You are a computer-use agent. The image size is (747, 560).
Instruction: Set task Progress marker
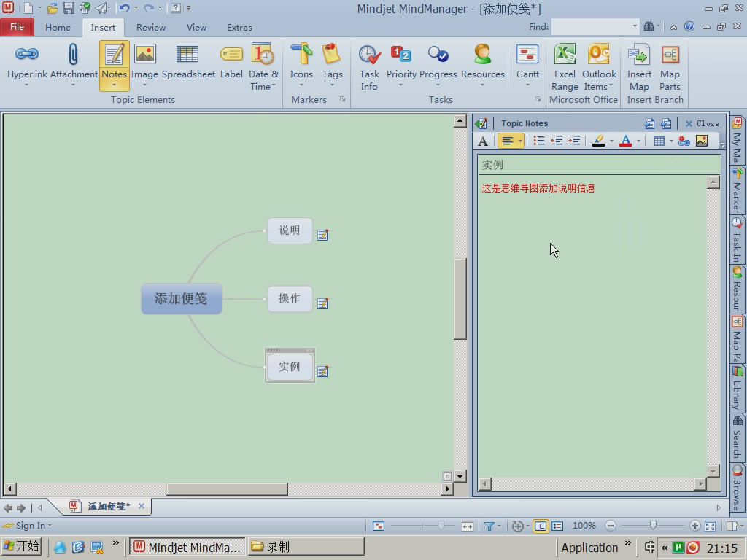tap(438, 61)
